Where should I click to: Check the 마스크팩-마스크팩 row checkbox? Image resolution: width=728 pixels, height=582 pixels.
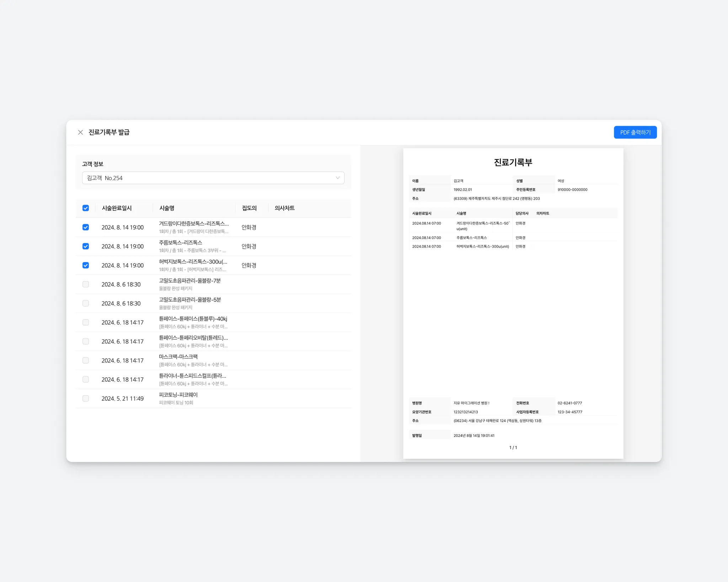(x=86, y=360)
